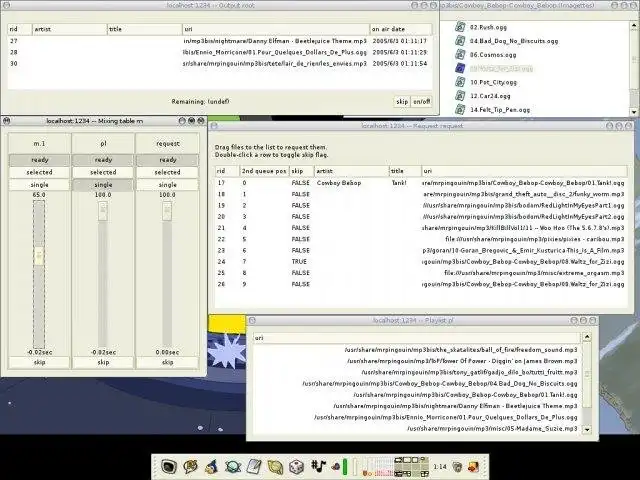Launch the music note player in the dock
The image size is (640, 480).
[318, 465]
